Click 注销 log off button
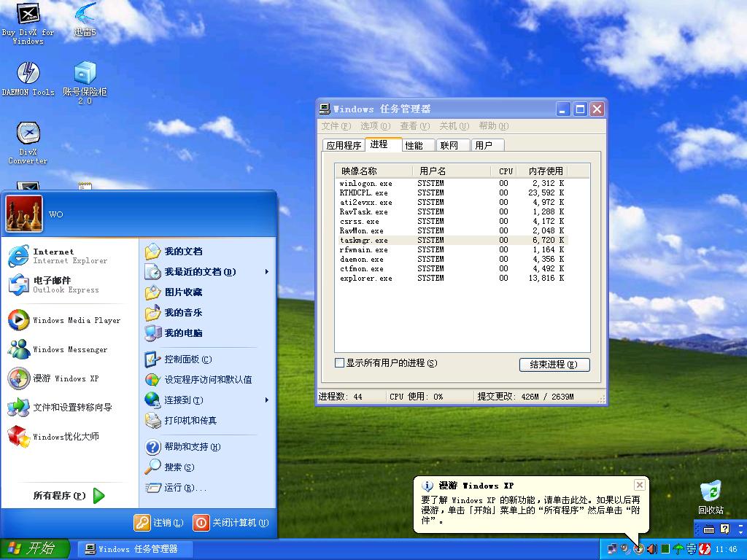Image resolution: width=747 pixels, height=560 pixels. (x=159, y=522)
